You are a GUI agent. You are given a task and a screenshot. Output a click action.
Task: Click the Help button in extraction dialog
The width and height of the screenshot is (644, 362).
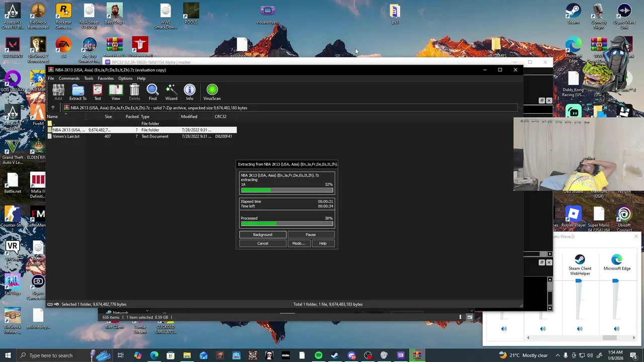323,243
